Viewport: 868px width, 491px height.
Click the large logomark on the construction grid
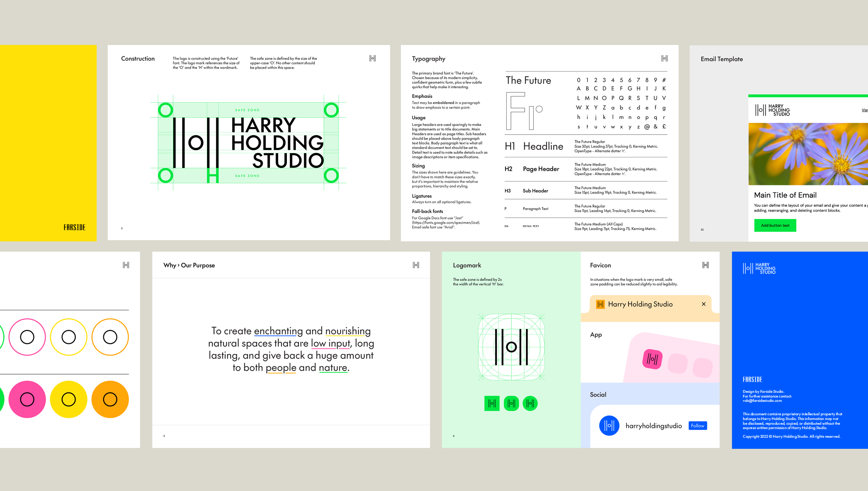point(511,347)
